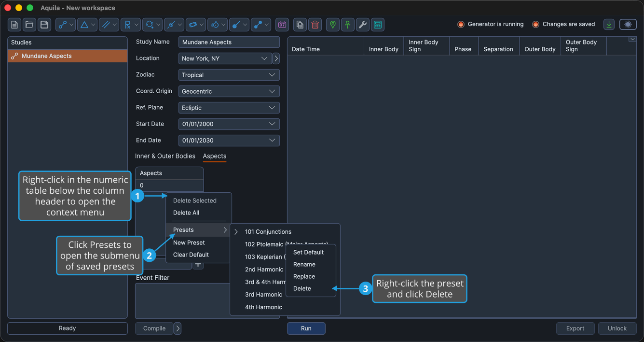Open the purple calendar tool

(x=282, y=25)
